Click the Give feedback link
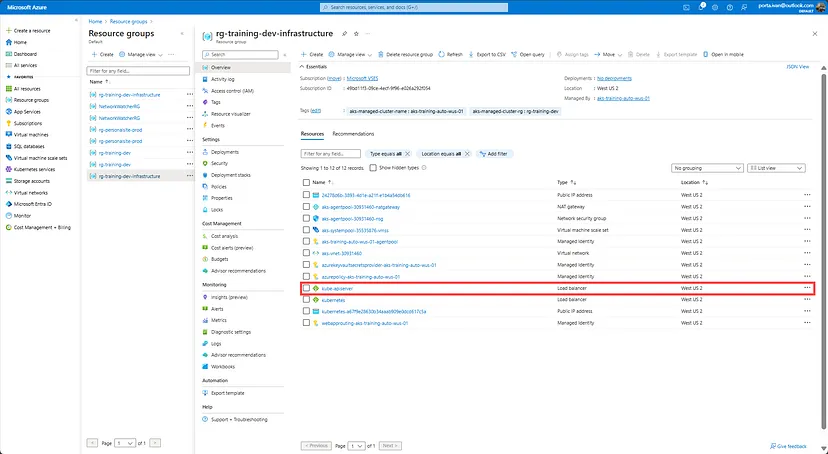Image resolution: width=828 pixels, height=454 pixels. coord(788,446)
